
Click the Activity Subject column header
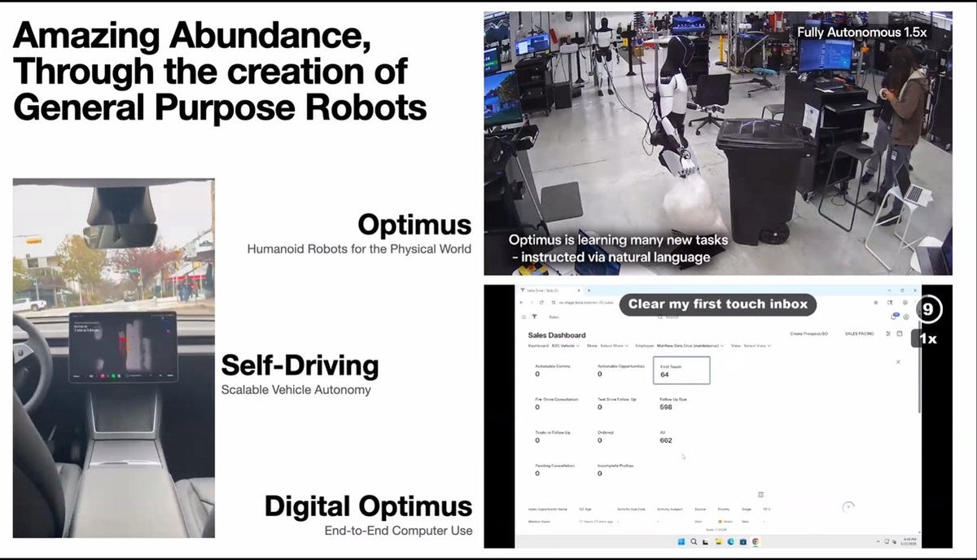(669, 510)
